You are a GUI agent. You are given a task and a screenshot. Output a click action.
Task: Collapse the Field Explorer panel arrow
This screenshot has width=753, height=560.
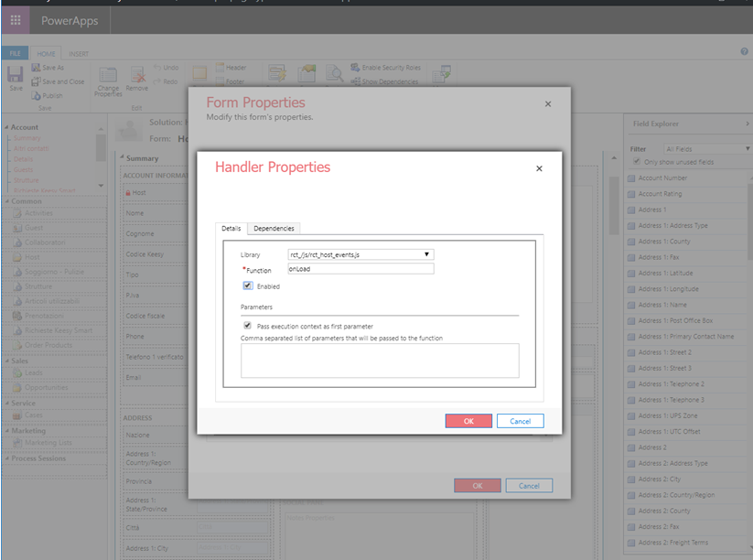click(748, 124)
